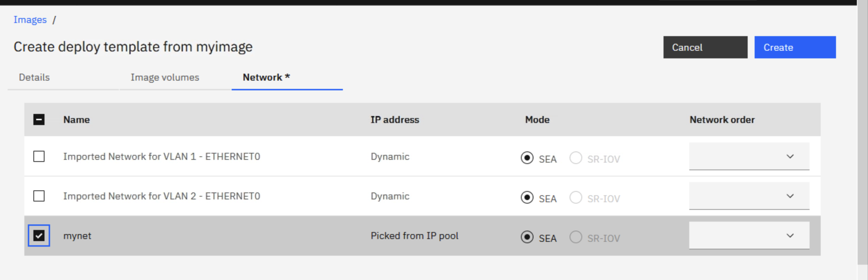Click the vertical scrollbar on the right edge

(862, 132)
